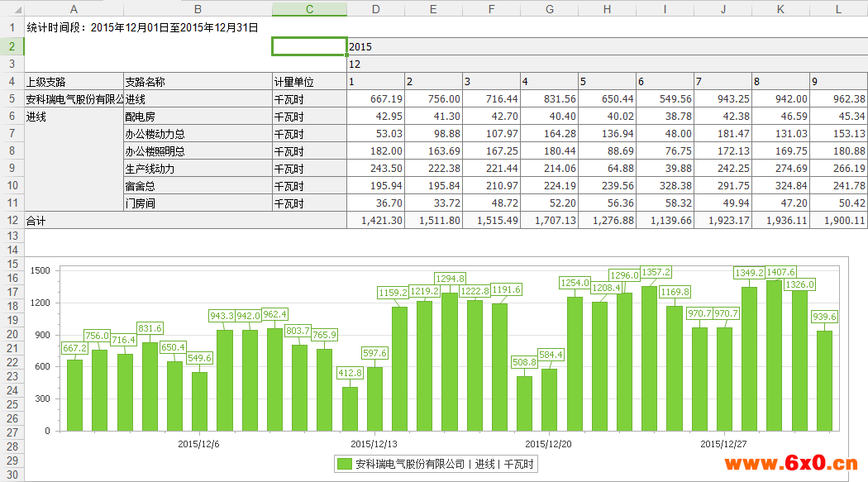Viewport: 868px width, 482px height.
Task: Select column L header
Action: tap(838, 9)
